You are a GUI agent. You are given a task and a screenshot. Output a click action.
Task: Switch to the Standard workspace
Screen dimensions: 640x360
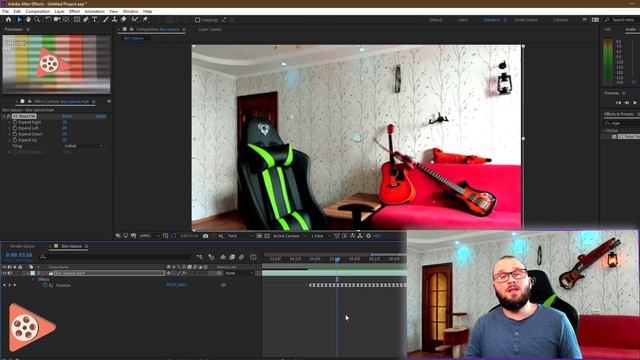[491, 20]
